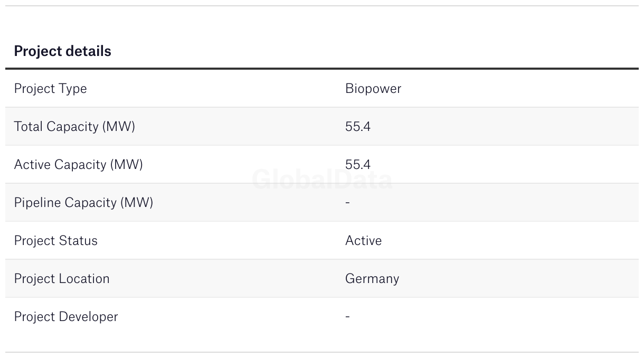Click the 55.4 Total Capacity value
Screen dimensions: 644x358
(x=357, y=126)
